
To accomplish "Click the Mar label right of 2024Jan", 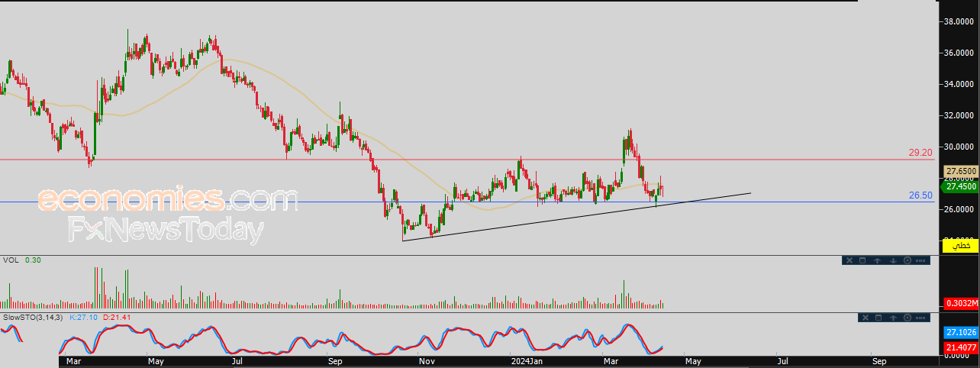I will pyautogui.click(x=612, y=361).
